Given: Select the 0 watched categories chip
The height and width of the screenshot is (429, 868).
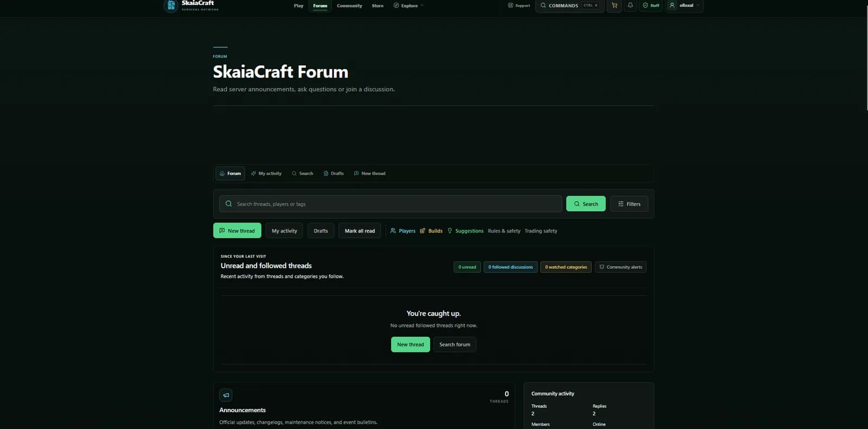Looking at the screenshot, I should point(566,267).
